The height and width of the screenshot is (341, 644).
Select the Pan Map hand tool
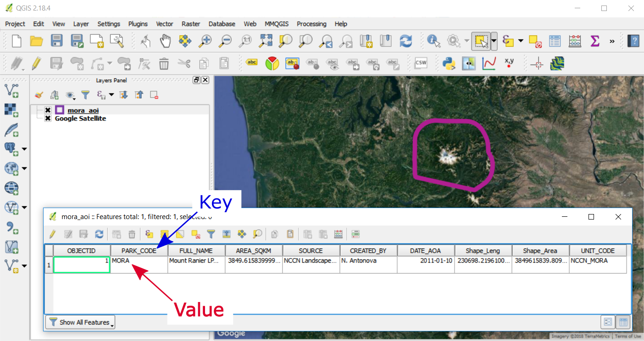(165, 41)
